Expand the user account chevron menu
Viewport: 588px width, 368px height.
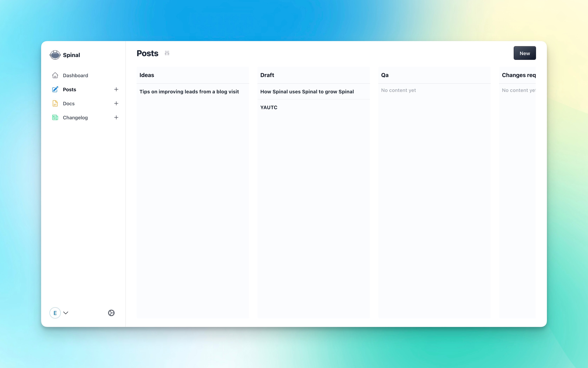tap(66, 313)
